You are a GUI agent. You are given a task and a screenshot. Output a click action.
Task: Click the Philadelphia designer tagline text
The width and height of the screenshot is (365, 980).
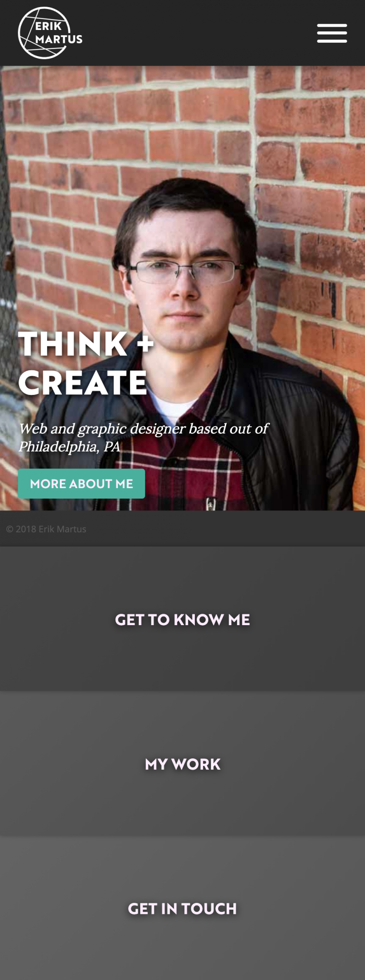pyautogui.click(x=143, y=437)
